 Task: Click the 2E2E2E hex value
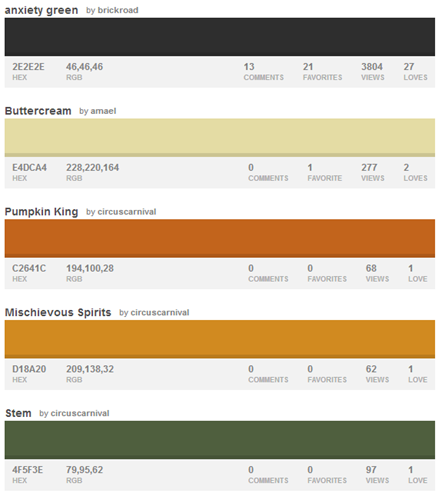[x=28, y=67]
